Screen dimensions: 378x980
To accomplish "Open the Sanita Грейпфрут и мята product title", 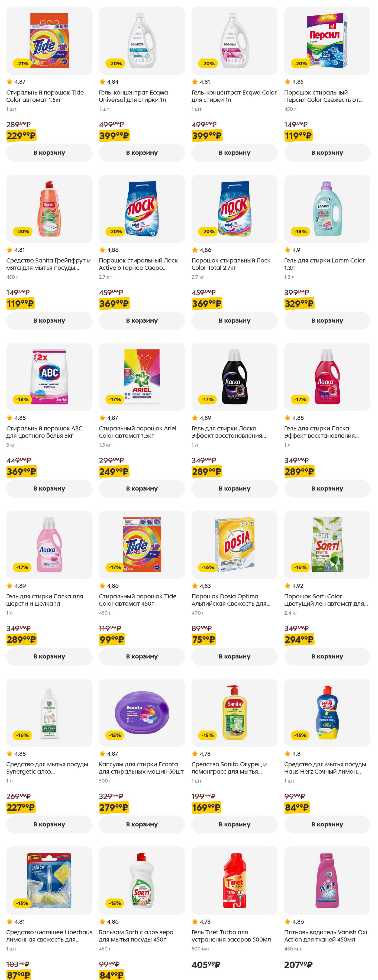I will [48, 264].
